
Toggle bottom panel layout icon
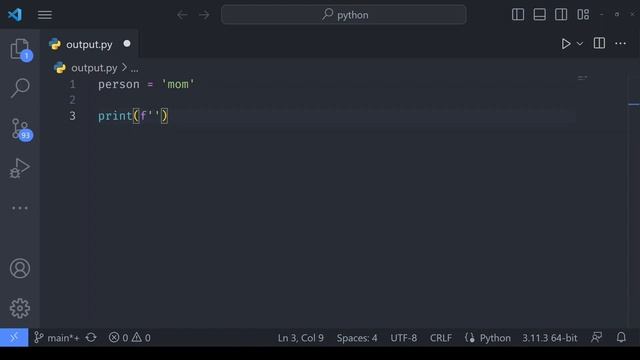pyautogui.click(x=540, y=15)
